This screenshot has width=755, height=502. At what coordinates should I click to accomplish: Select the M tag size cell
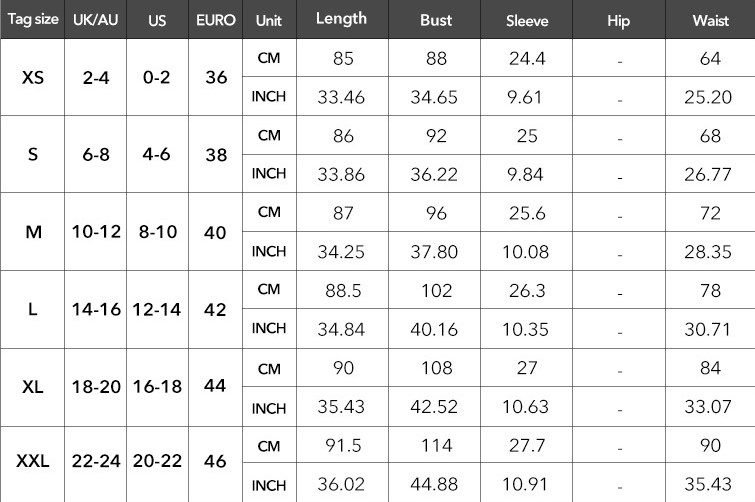coord(33,232)
